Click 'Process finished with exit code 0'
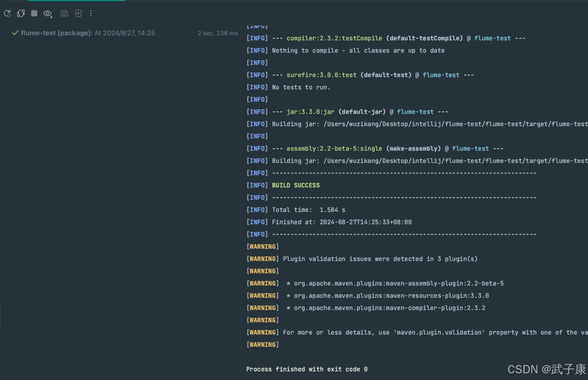This screenshot has width=588, height=380. (307, 369)
